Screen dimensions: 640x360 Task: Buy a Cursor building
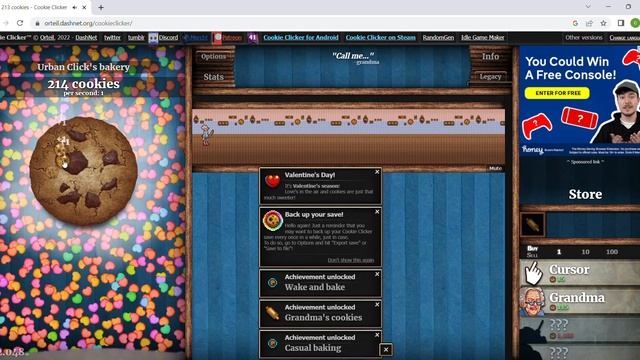(x=580, y=273)
